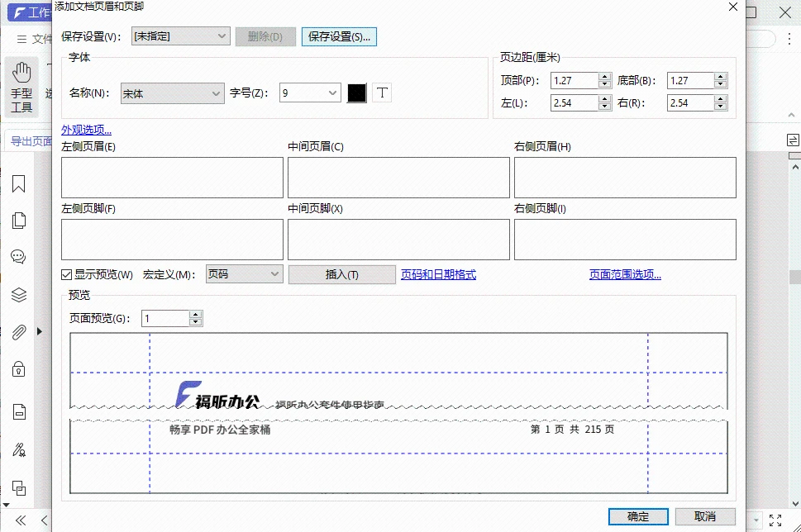Image resolution: width=801 pixels, height=532 pixels.
Task: Open the form fields panel icon
Action: 19,411
